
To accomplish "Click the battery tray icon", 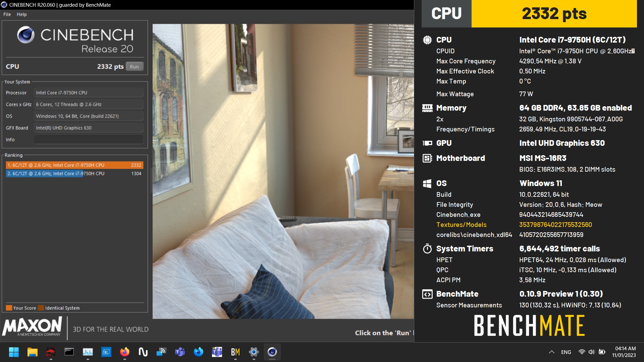I will pos(602,352).
